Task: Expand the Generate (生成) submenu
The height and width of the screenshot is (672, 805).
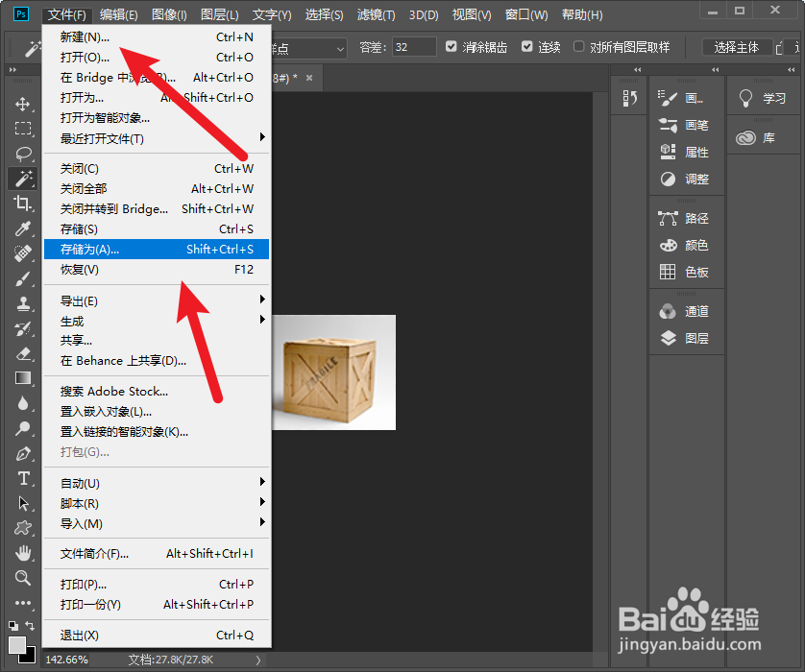Action: pos(156,322)
